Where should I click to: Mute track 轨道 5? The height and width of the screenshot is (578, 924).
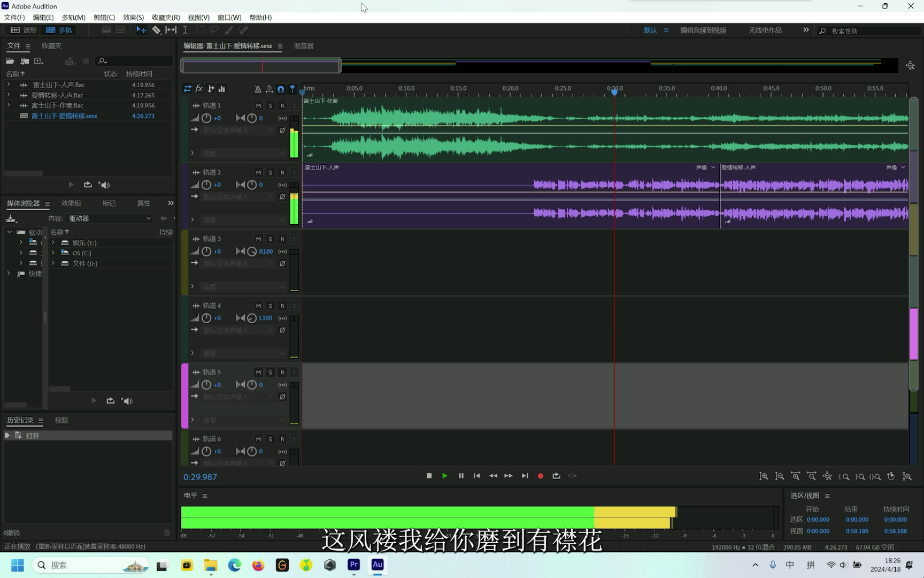coord(258,372)
